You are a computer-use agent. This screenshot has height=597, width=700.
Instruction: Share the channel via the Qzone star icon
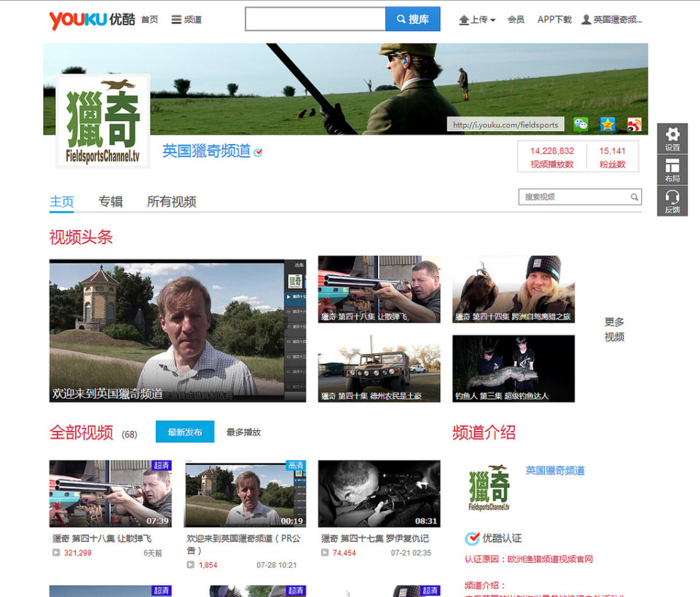coord(607,124)
